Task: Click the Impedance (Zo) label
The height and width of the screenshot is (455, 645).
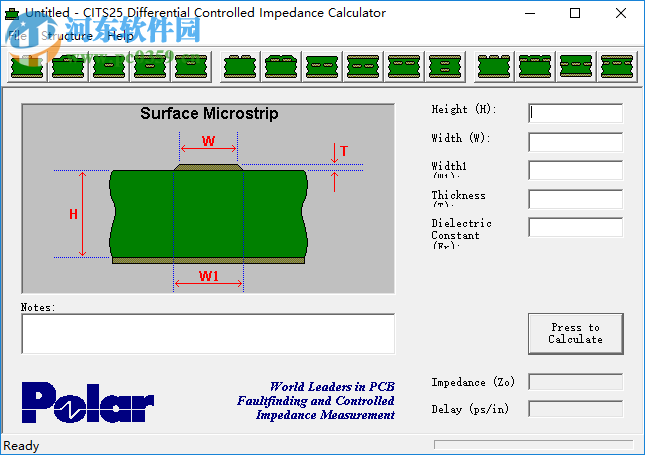Action: pyautogui.click(x=473, y=382)
